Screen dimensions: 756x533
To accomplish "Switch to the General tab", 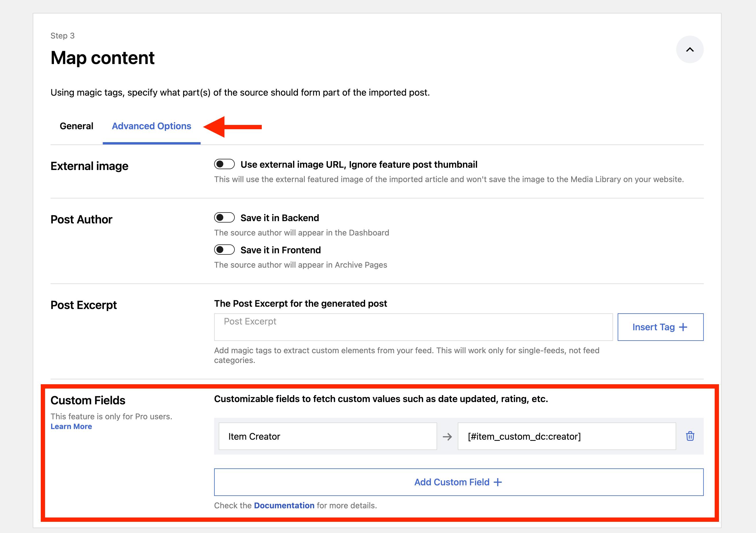I will [76, 126].
